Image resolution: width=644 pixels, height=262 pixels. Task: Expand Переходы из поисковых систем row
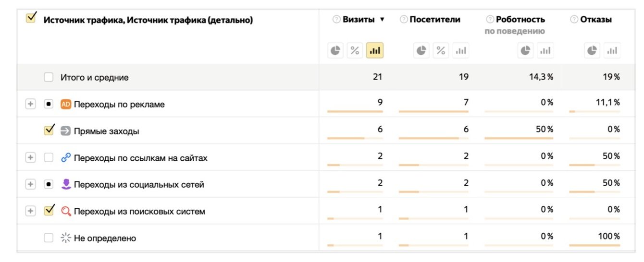tap(30, 211)
